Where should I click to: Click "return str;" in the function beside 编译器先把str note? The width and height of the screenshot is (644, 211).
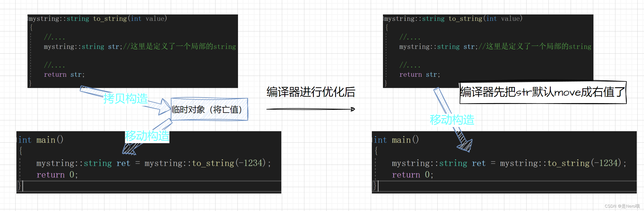point(420,75)
